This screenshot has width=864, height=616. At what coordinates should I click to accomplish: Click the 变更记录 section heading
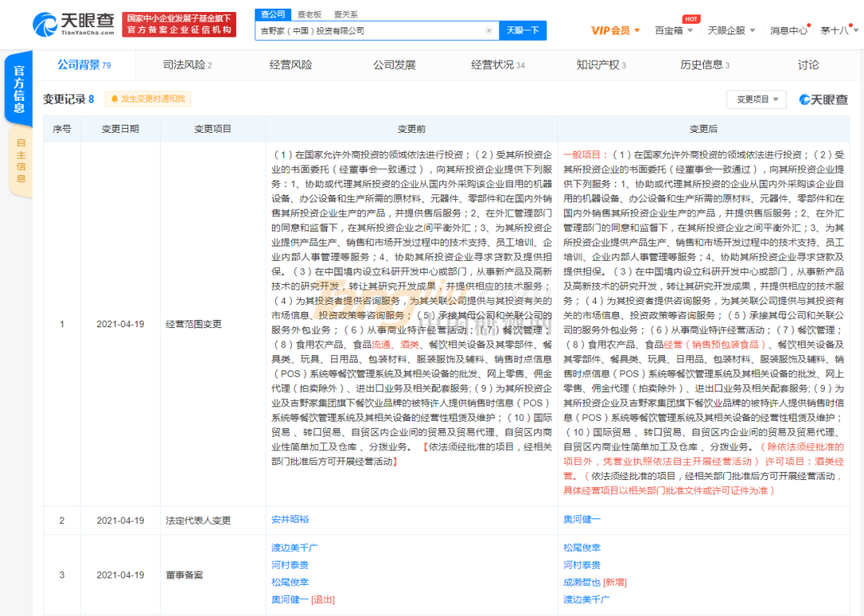(x=69, y=99)
